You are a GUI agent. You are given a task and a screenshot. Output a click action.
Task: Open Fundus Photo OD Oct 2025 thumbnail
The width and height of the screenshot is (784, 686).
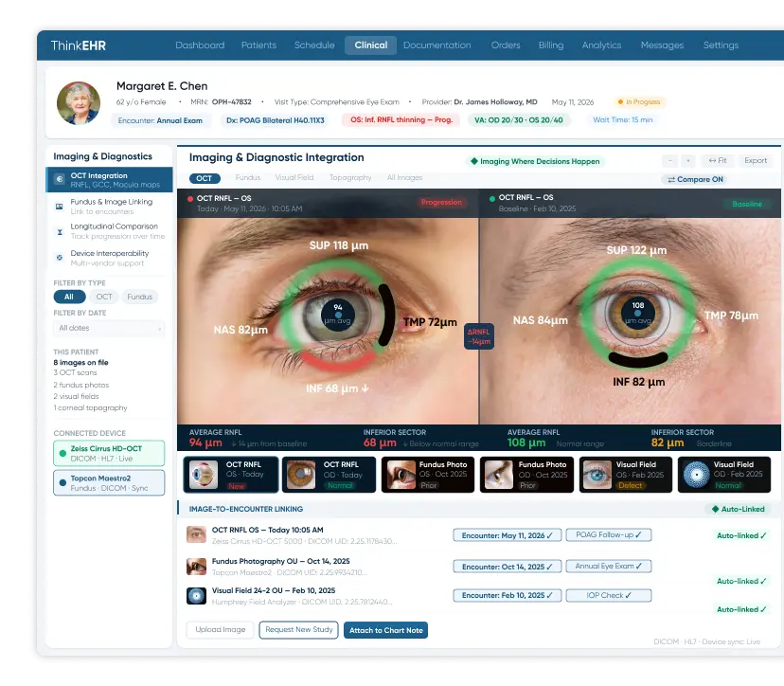[527, 475]
